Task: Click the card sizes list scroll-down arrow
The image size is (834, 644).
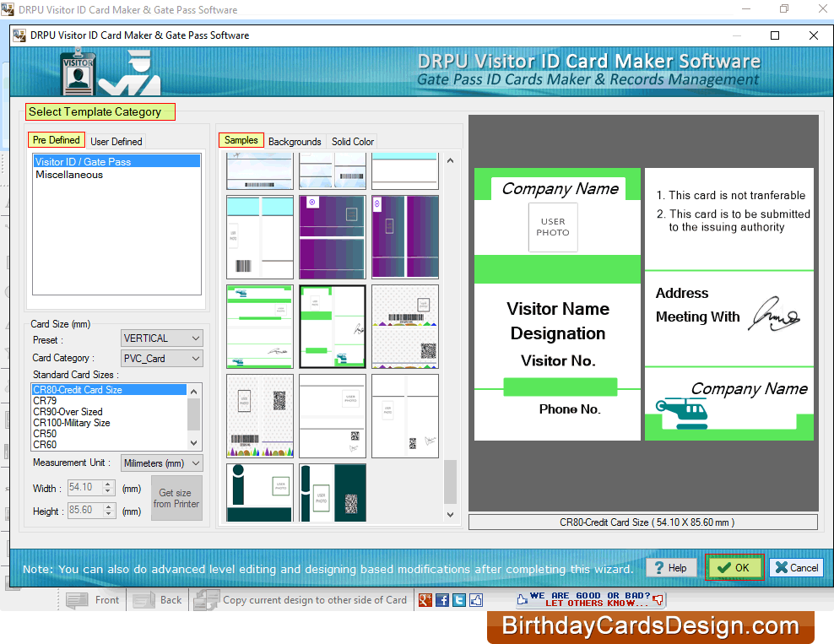Action: coord(193,443)
